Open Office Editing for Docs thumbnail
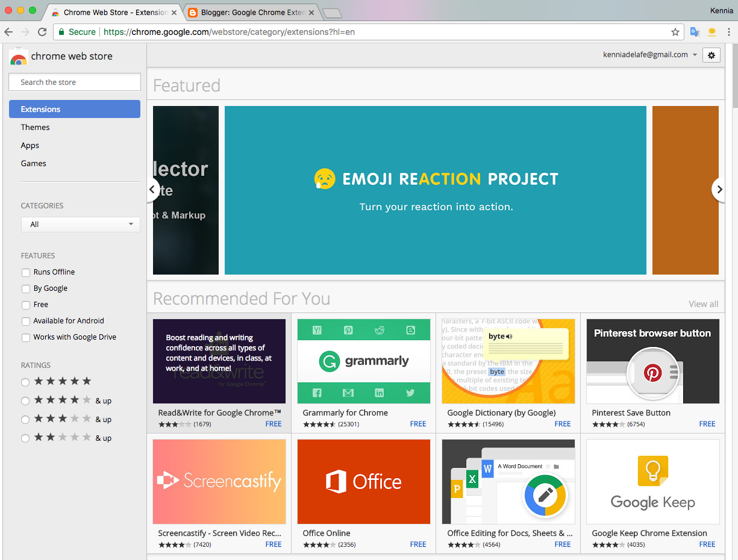Image resolution: width=738 pixels, height=560 pixels. point(508,482)
